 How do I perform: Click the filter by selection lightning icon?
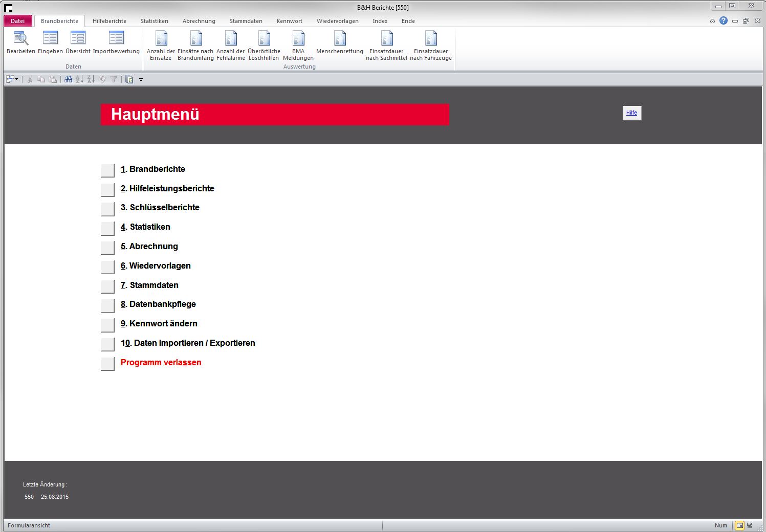pos(102,79)
